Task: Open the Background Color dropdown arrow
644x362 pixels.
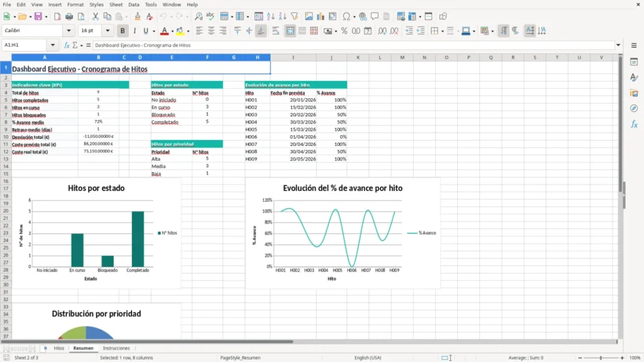Action: coord(188,31)
